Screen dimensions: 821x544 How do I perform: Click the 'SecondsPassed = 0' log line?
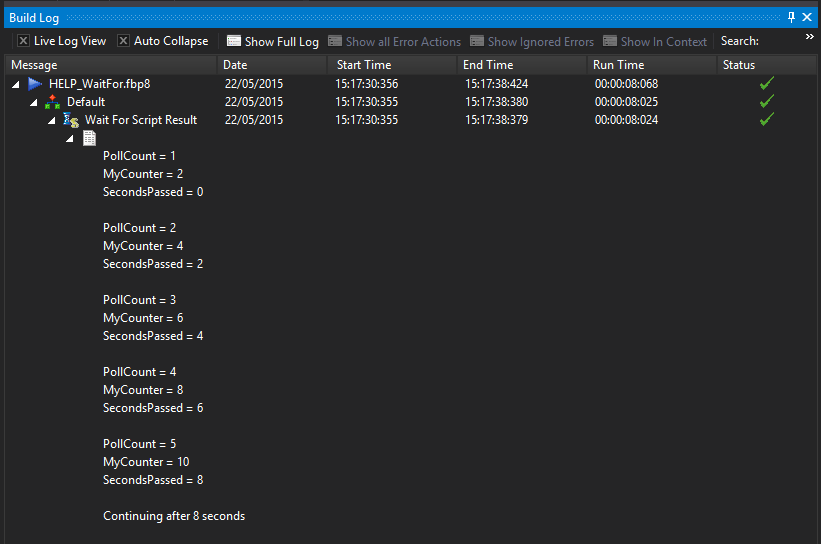(153, 192)
